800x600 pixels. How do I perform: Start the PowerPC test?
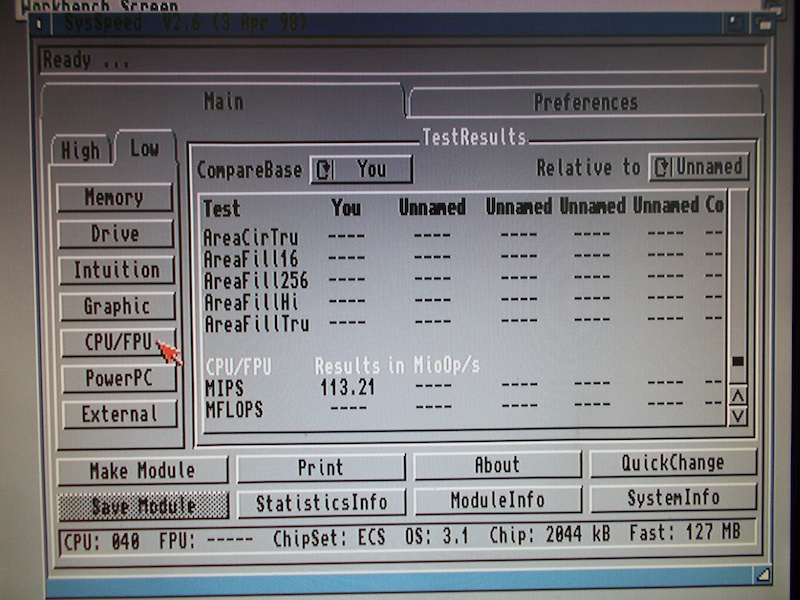116,379
